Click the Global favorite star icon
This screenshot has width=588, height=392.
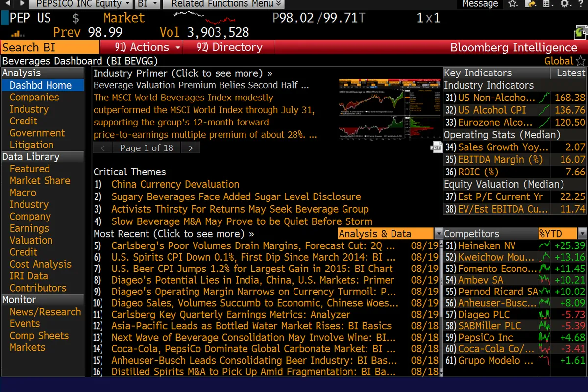[x=581, y=61]
